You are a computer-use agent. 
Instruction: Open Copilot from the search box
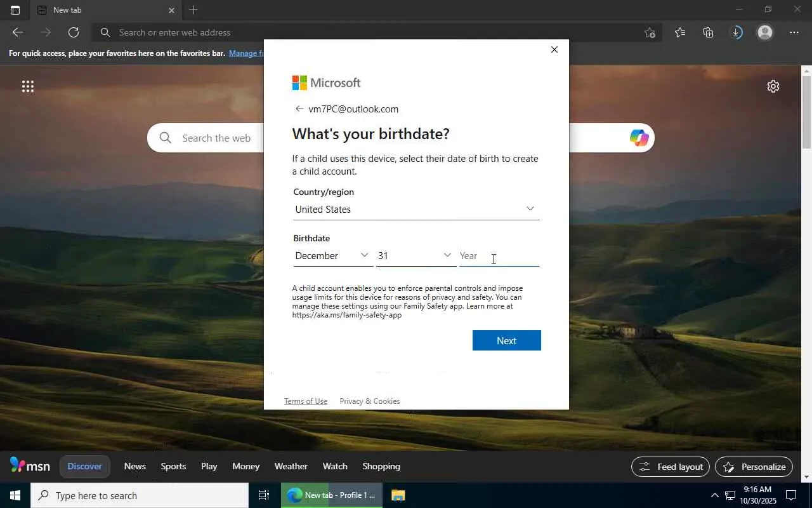639,138
